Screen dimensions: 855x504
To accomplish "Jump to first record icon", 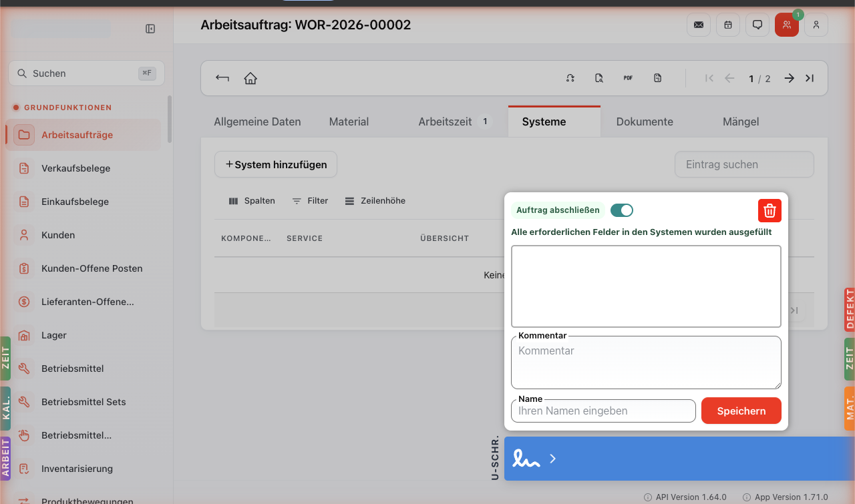I will tap(709, 78).
